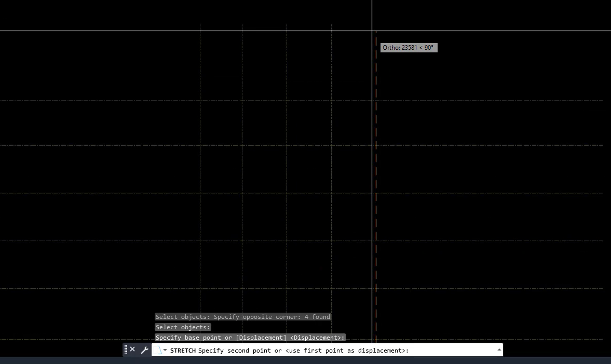Click the STRETCH second point prompt field

tap(327, 350)
